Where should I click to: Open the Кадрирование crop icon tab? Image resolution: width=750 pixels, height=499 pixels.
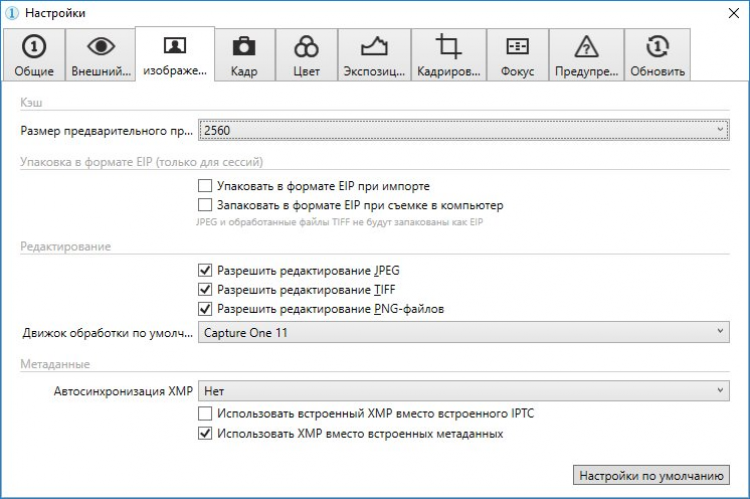(448, 46)
